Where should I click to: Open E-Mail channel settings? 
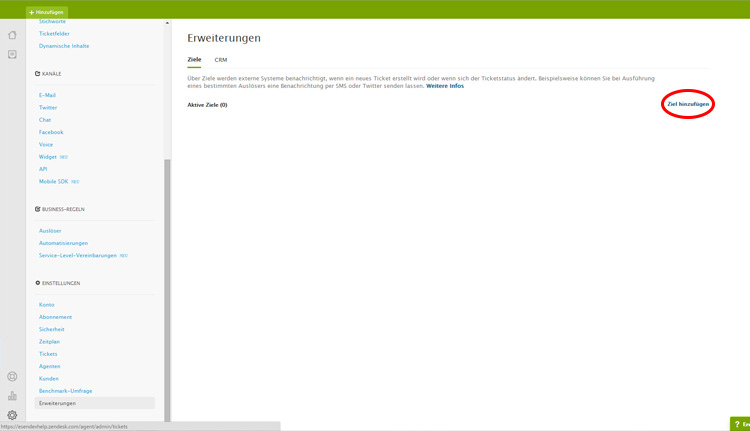pos(47,95)
